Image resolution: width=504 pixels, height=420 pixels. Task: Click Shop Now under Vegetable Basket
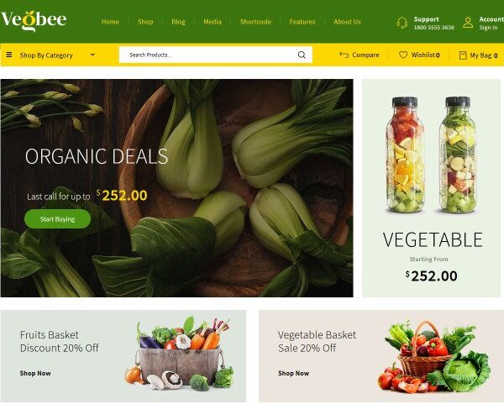point(293,373)
